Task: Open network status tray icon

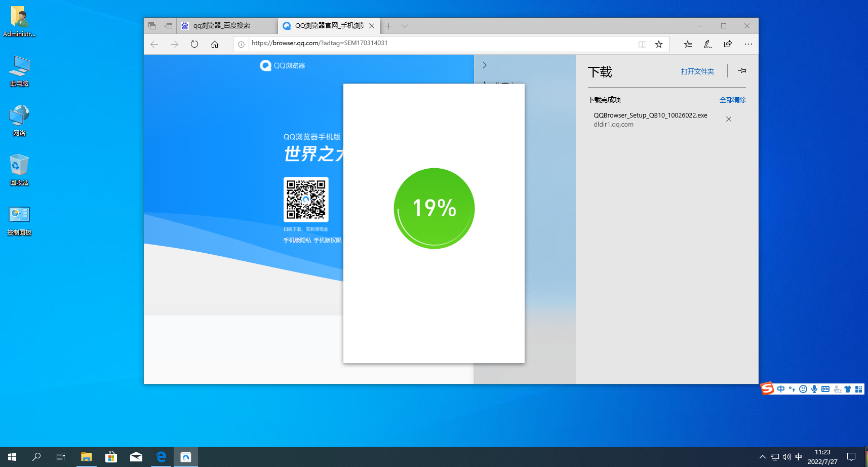Action: [775, 457]
